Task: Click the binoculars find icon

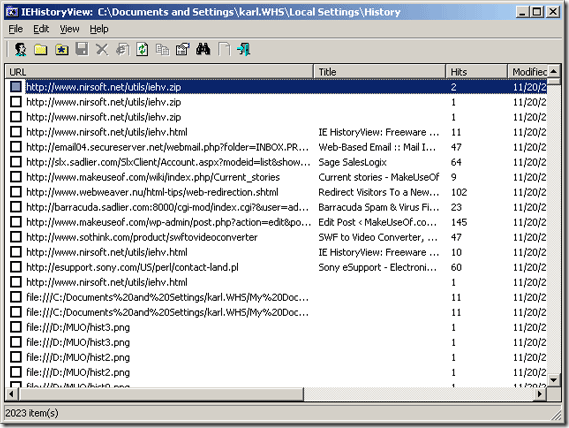Action: 203,49
